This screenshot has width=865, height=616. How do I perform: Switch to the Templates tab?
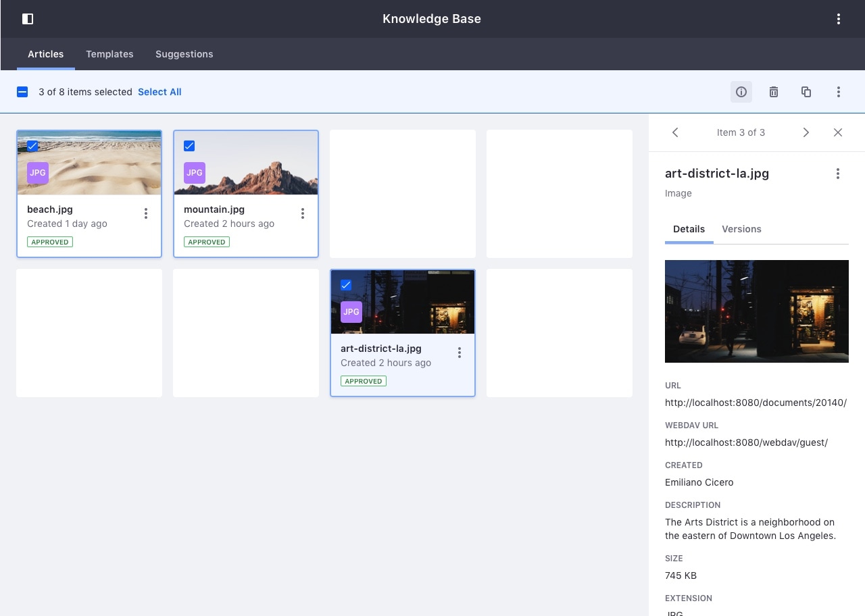109,54
